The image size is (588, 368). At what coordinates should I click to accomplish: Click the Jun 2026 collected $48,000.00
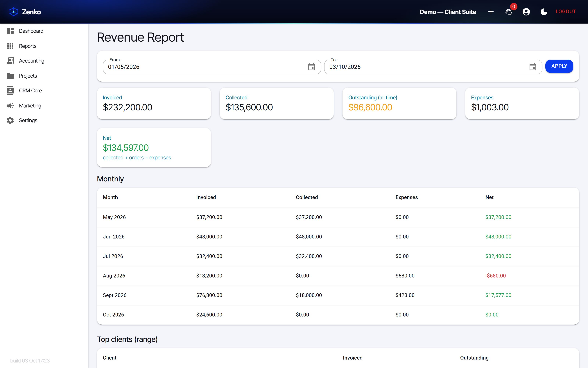[x=309, y=237]
